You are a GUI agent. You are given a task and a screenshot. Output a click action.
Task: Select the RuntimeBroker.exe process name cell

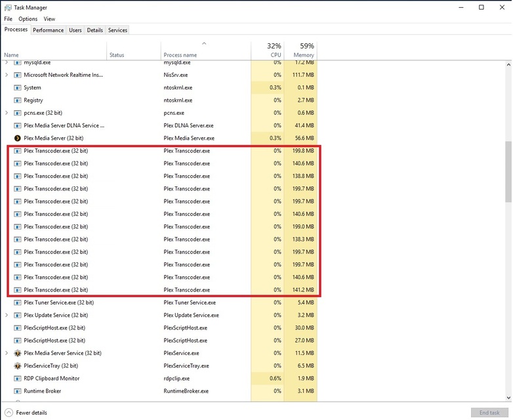pos(186,391)
